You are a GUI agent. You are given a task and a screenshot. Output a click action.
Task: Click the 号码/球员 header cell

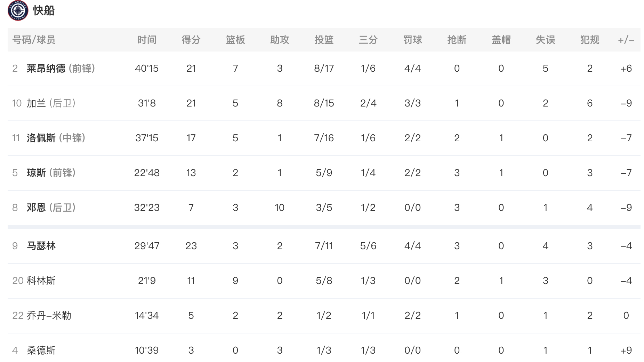(x=34, y=40)
